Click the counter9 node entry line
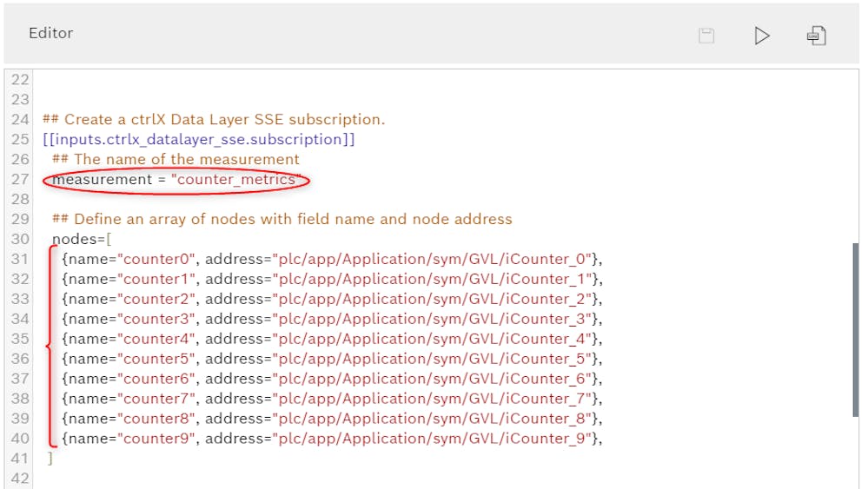Viewport: 868px width, 489px height. (332, 438)
